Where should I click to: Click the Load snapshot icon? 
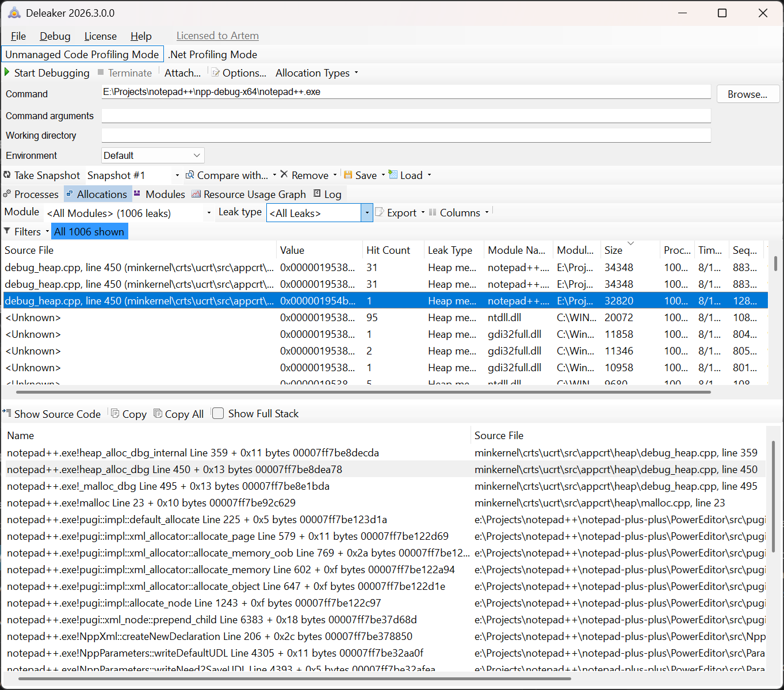click(393, 174)
